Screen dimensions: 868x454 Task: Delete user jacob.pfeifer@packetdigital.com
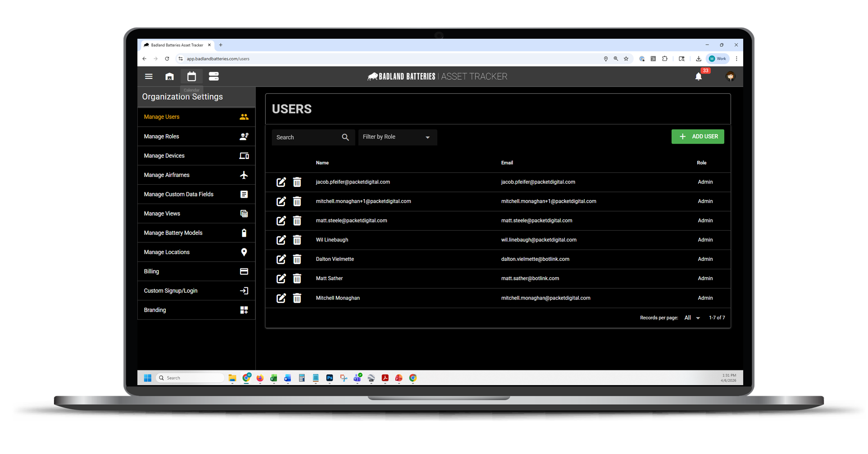coord(297,182)
